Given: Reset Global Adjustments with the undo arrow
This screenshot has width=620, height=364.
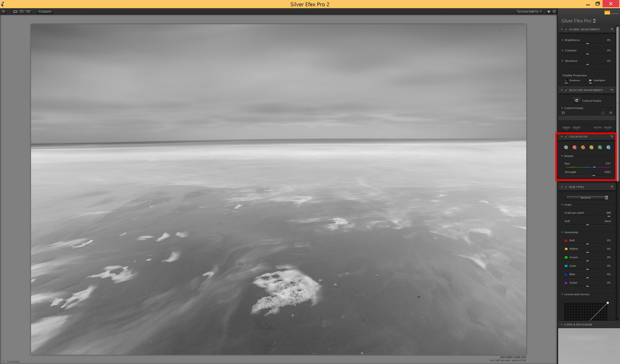Looking at the screenshot, I should click(612, 29).
